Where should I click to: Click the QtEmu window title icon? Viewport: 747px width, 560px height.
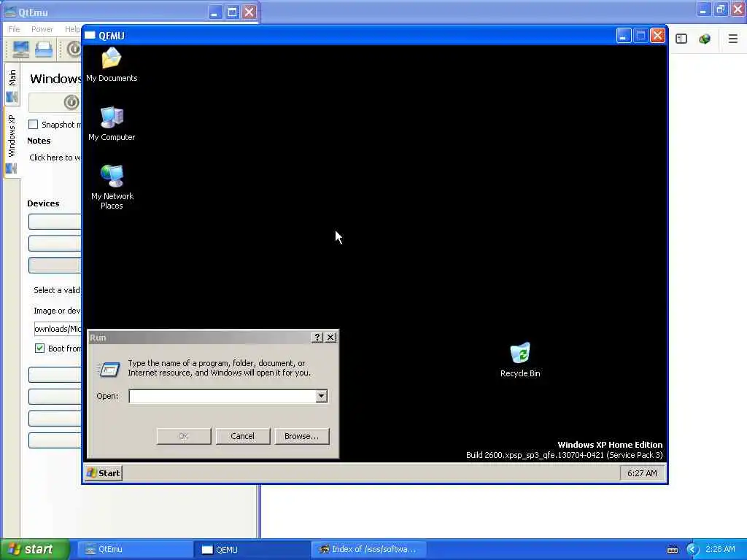tap(10, 12)
